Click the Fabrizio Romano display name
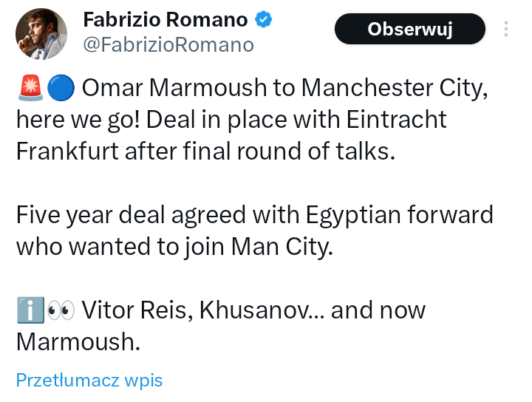Screen dimensions: 532x402 [165, 19]
